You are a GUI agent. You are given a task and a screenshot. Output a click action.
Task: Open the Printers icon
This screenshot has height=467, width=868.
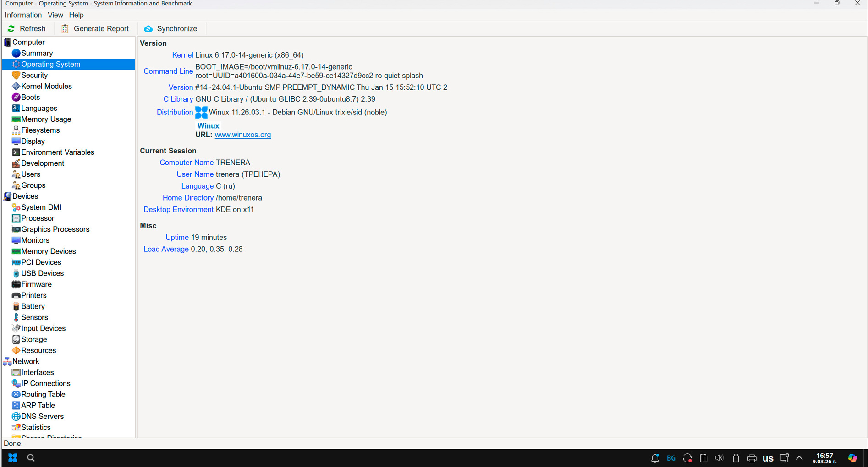(16, 295)
